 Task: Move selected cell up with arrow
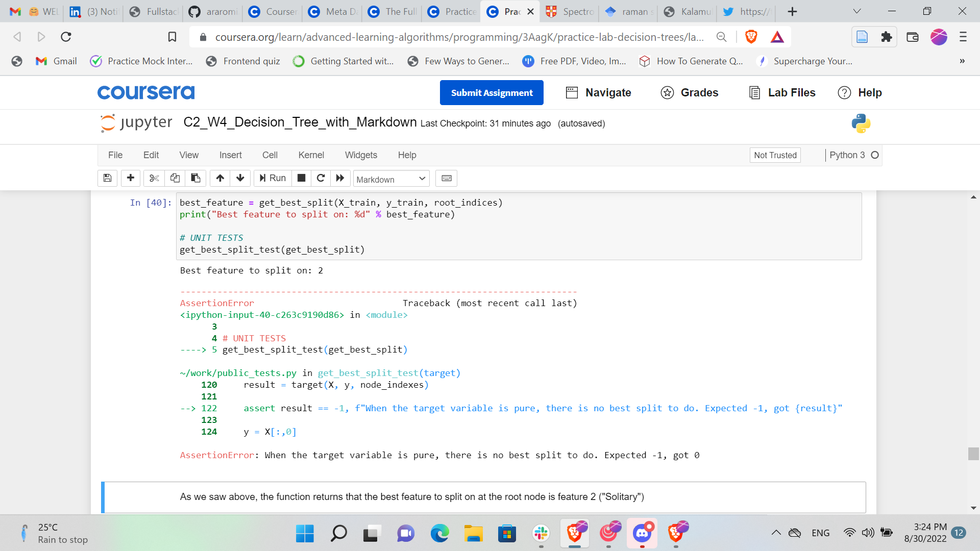click(220, 178)
